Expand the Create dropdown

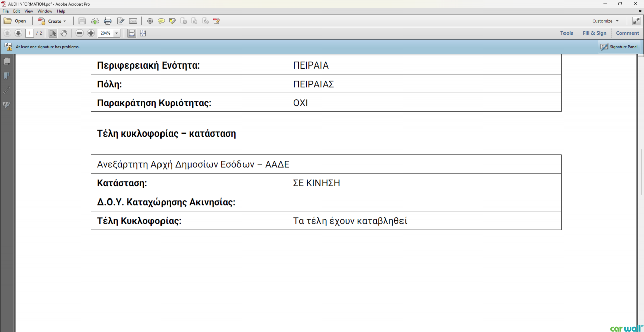coord(52,21)
